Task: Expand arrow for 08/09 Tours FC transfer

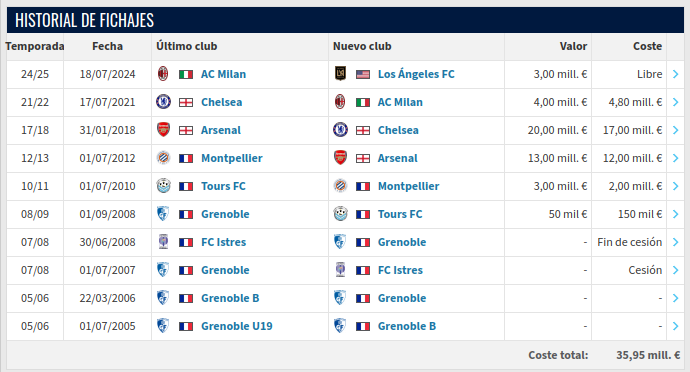Action: pyautogui.click(x=675, y=214)
